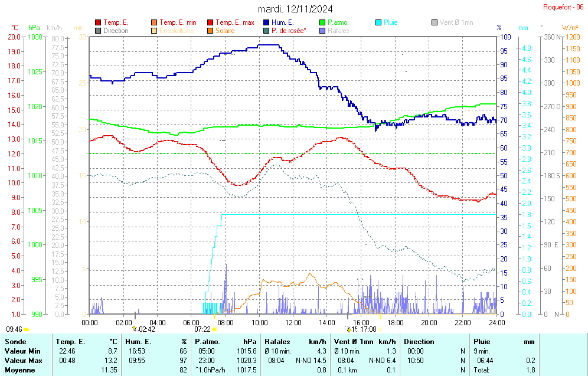The width and height of the screenshot is (588, 376).
Task: Click the N-NO 14.5 gust value
Action: point(311,361)
